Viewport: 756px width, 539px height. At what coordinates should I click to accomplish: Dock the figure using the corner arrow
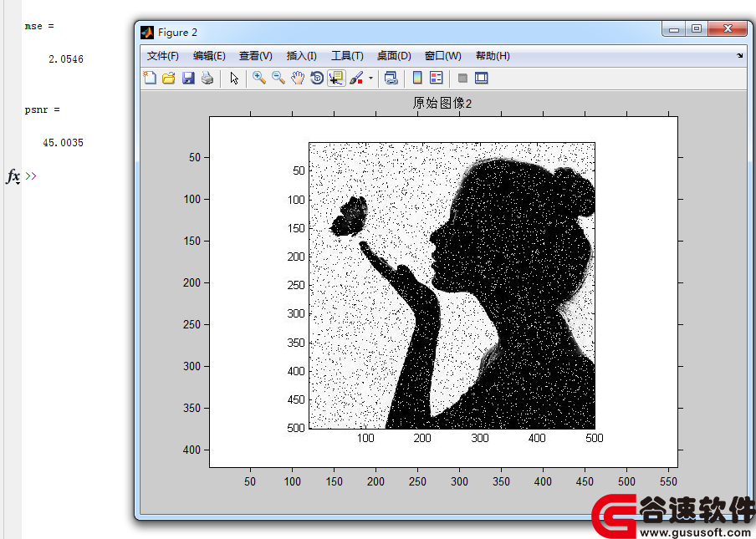coord(739,56)
